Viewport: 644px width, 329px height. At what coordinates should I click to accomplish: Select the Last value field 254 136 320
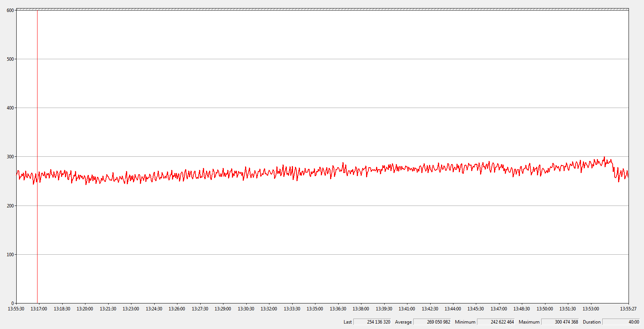tap(372, 322)
